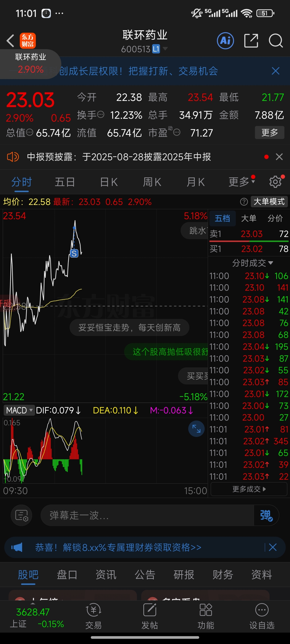Open 解锁8.xx%专属理财券 link
This screenshot has height=644, width=290.
(x=118, y=547)
